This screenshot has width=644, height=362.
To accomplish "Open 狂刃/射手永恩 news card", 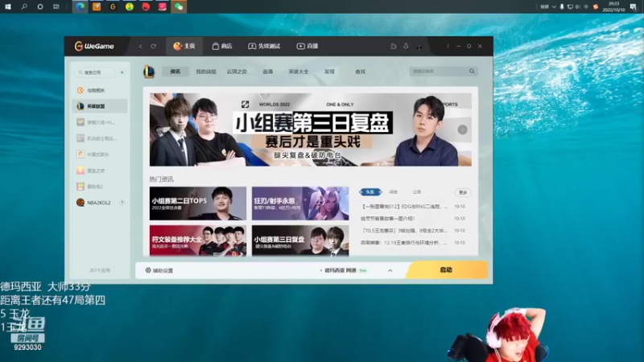I will coord(300,204).
